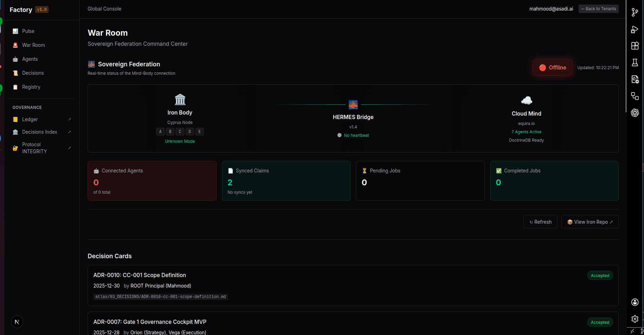Open the Manage gear icon
This screenshot has height=335, width=644.
click(635, 319)
